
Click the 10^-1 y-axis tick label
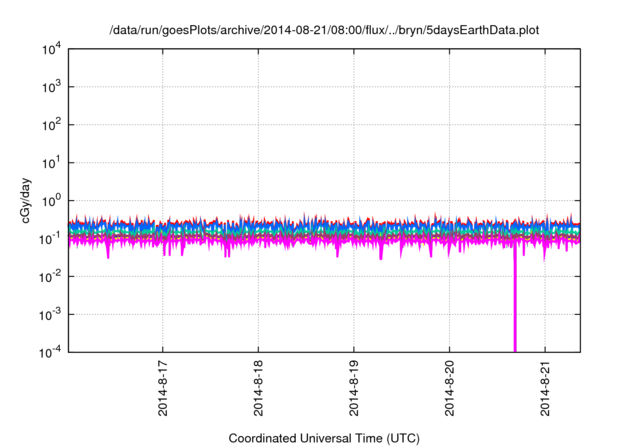pyautogui.click(x=48, y=238)
